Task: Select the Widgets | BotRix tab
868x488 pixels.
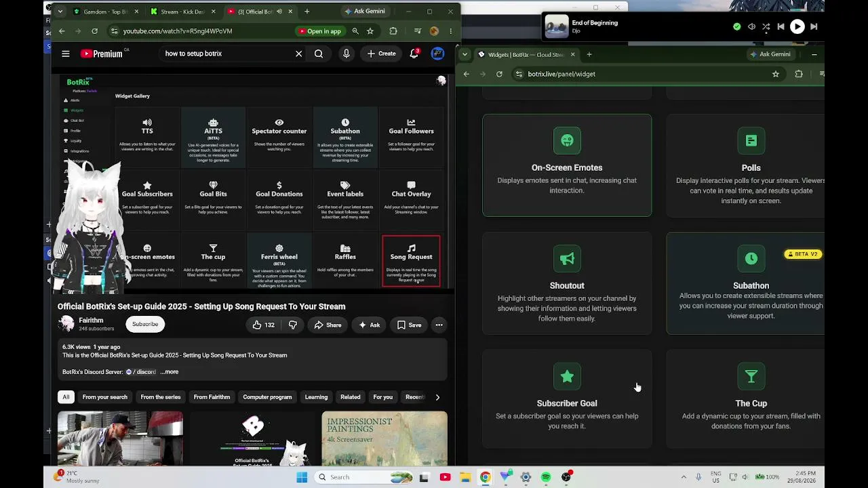Action: pyautogui.click(x=527, y=54)
